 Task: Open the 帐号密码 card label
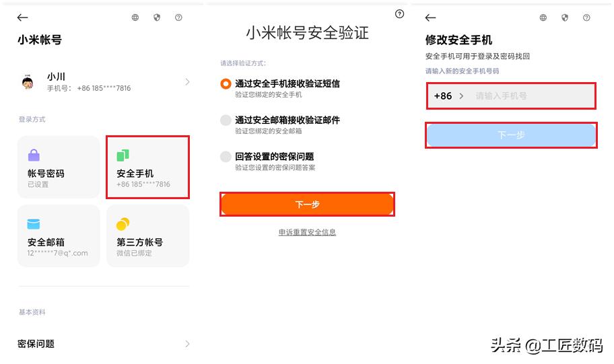pos(46,174)
